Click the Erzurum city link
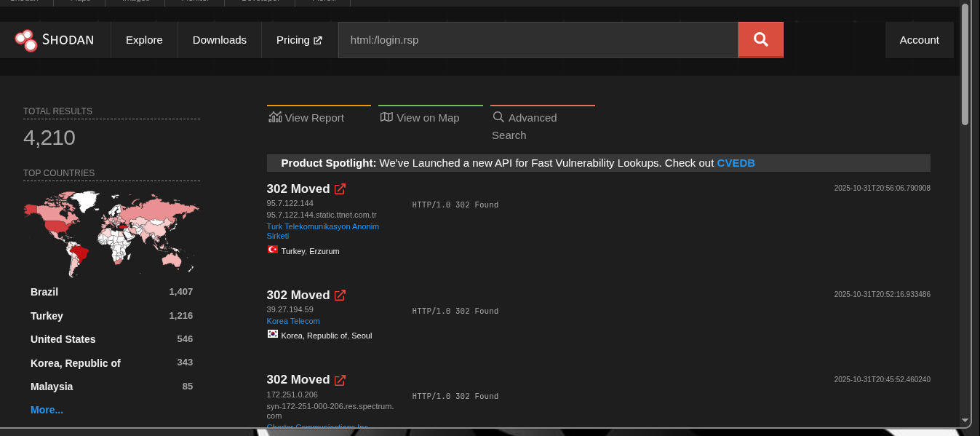980x436 pixels. [x=324, y=251]
